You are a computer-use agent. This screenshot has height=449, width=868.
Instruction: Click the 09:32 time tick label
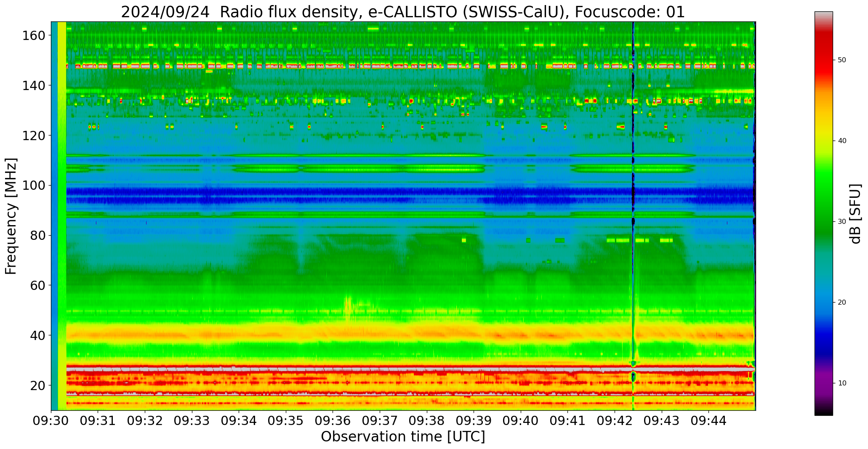point(145,420)
